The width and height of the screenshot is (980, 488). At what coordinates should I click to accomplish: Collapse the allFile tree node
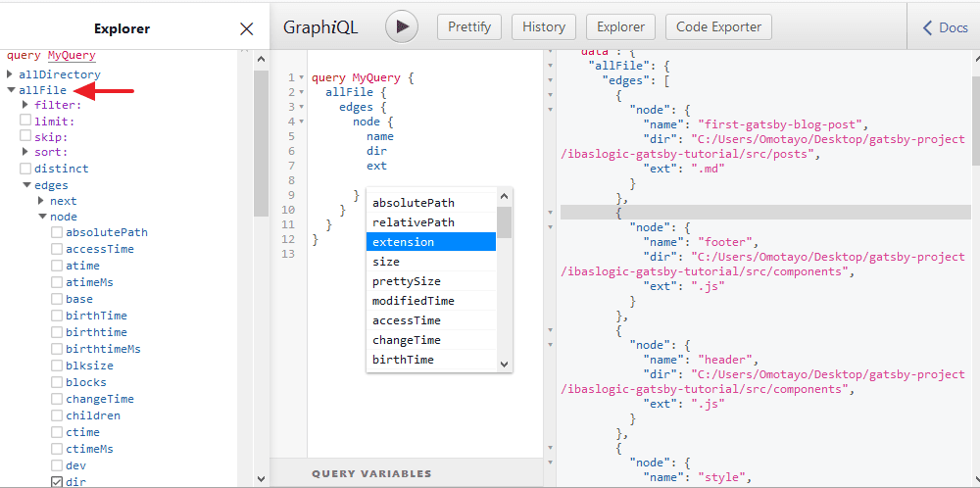coord(10,90)
